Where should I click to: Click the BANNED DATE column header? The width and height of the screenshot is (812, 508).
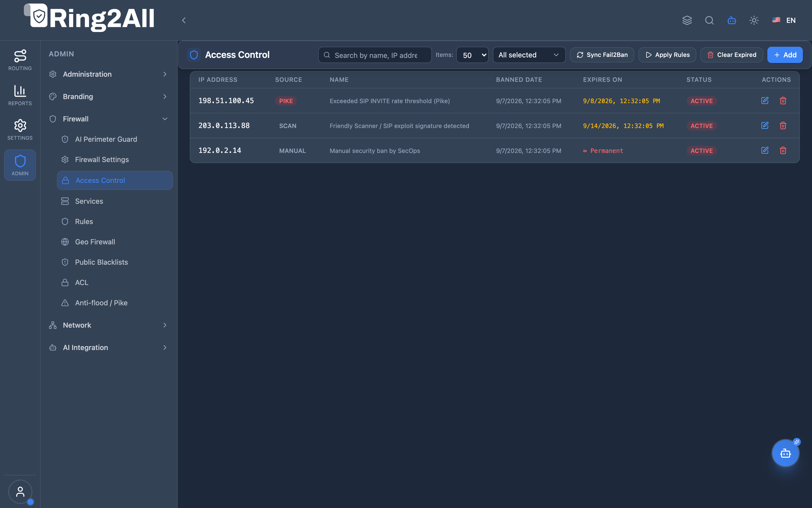tap(519, 80)
